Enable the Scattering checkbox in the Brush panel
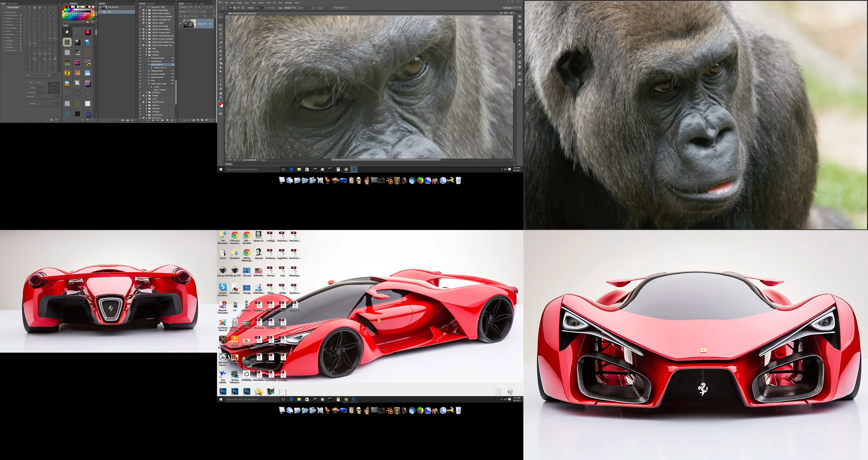868x460 pixels. [x=3, y=19]
